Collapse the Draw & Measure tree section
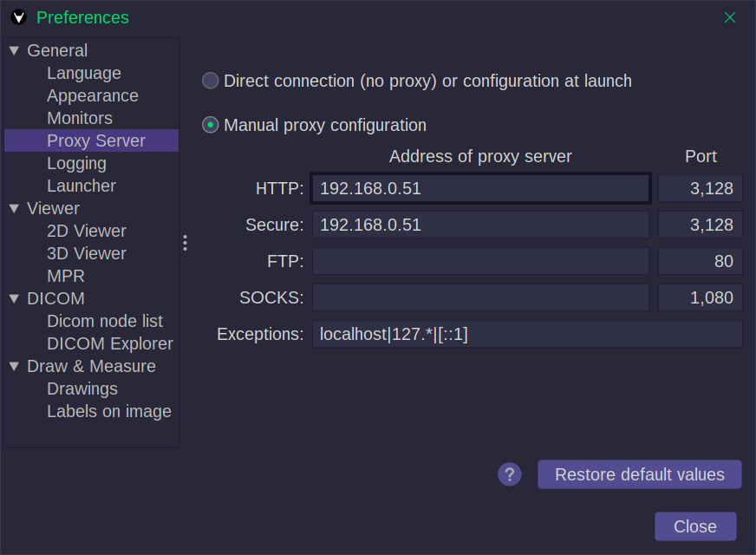The height and width of the screenshot is (555, 756). pos(14,366)
